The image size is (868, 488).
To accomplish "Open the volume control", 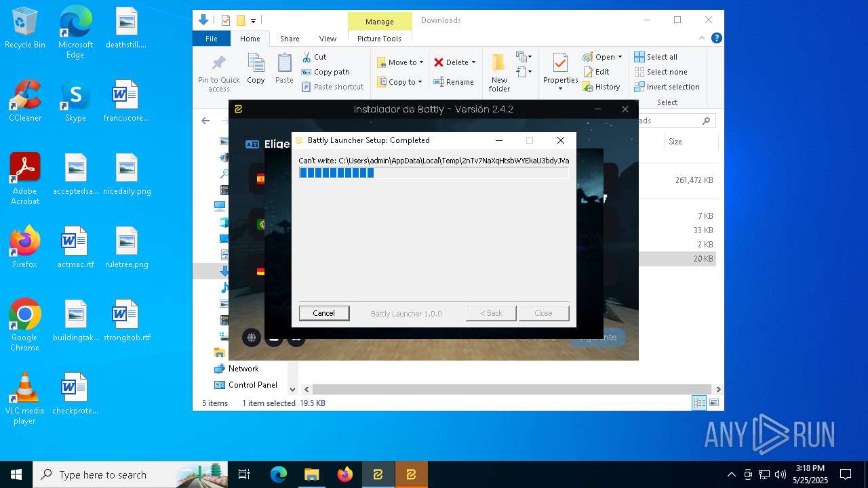I will click(781, 474).
